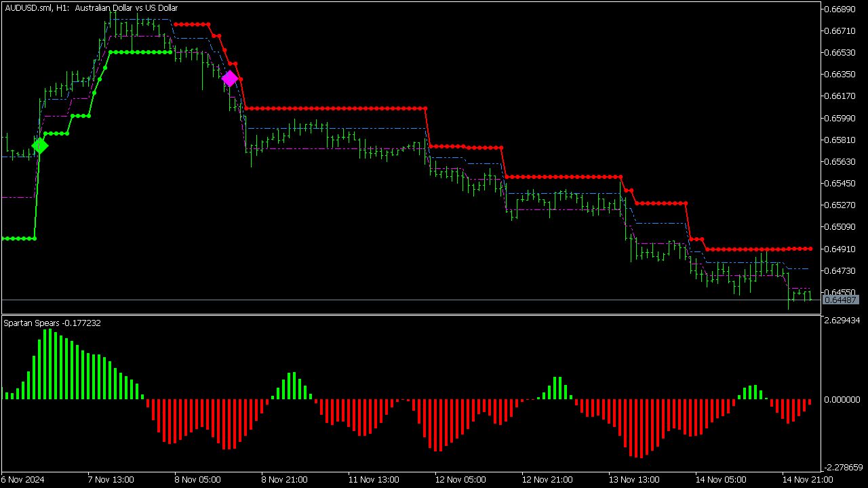The width and height of the screenshot is (868, 488).
Task: Click the 8 Nov 05:00 time label
Action: pyautogui.click(x=198, y=480)
